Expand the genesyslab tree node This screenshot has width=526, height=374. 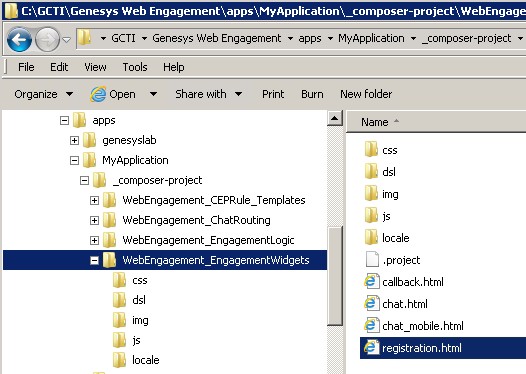(x=74, y=140)
